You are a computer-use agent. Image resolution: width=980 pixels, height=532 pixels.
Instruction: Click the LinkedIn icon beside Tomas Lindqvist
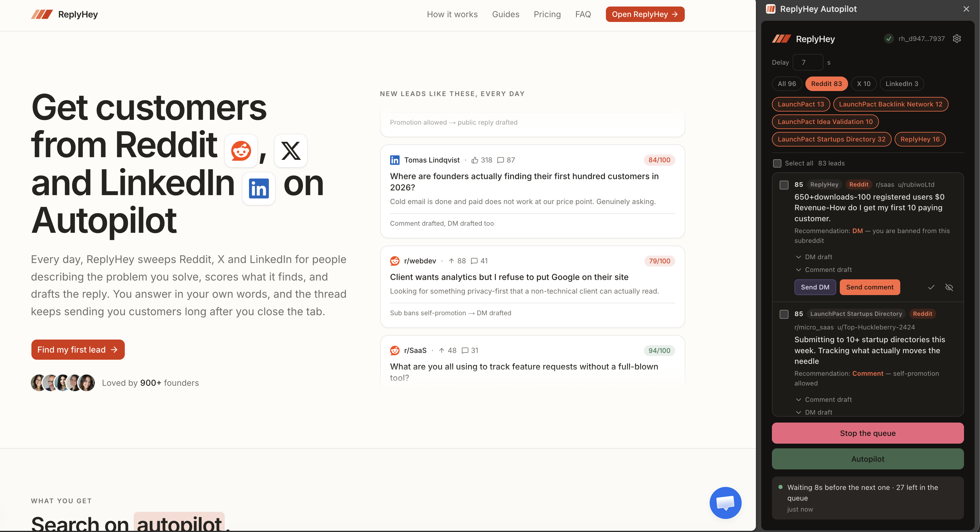tap(395, 160)
